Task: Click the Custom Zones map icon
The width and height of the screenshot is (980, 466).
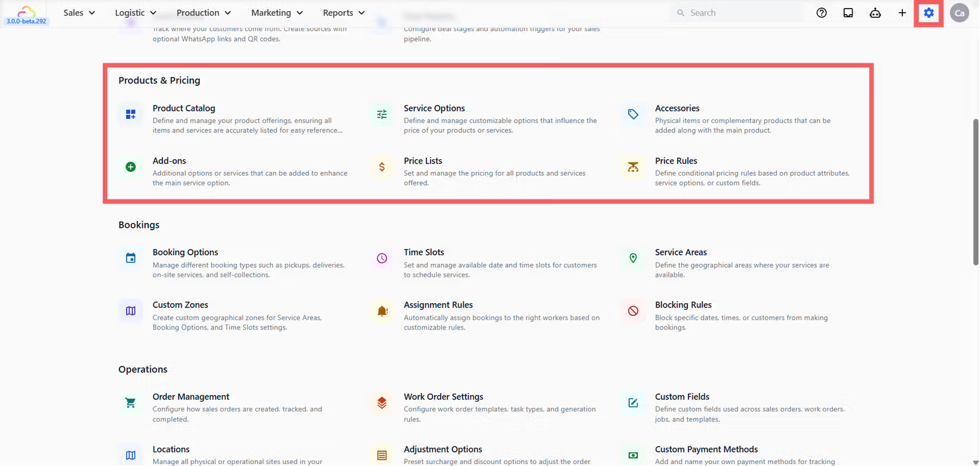Action: click(x=130, y=311)
